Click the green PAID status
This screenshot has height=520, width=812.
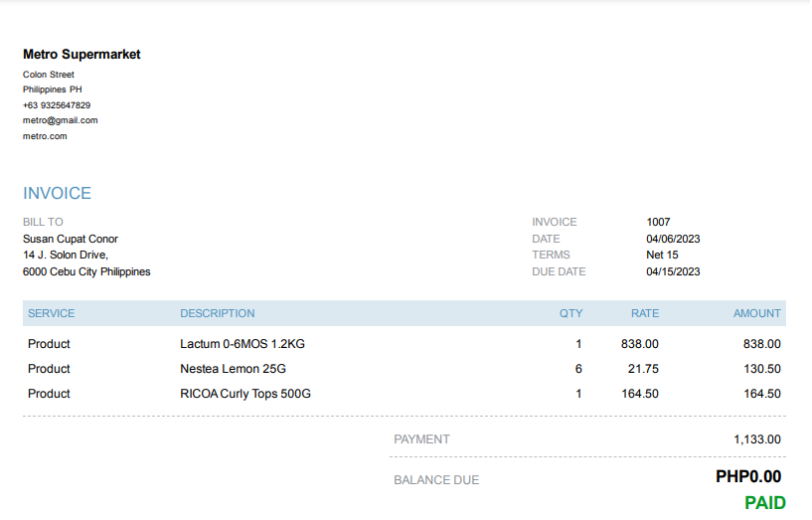[765, 503]
